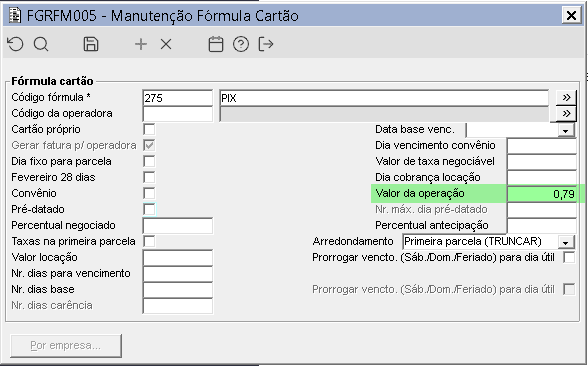
Task: Click the Valor da operação label
Action: (x=420, y=194)
